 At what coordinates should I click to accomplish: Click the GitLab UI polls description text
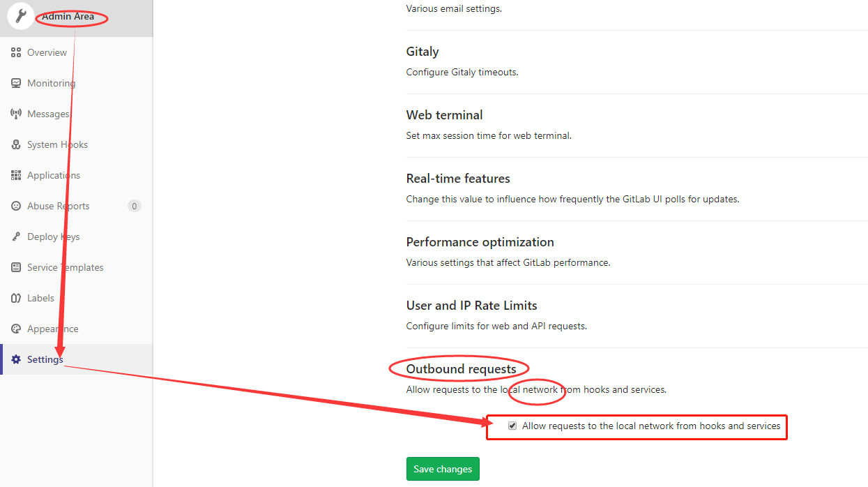coord(572,199)
